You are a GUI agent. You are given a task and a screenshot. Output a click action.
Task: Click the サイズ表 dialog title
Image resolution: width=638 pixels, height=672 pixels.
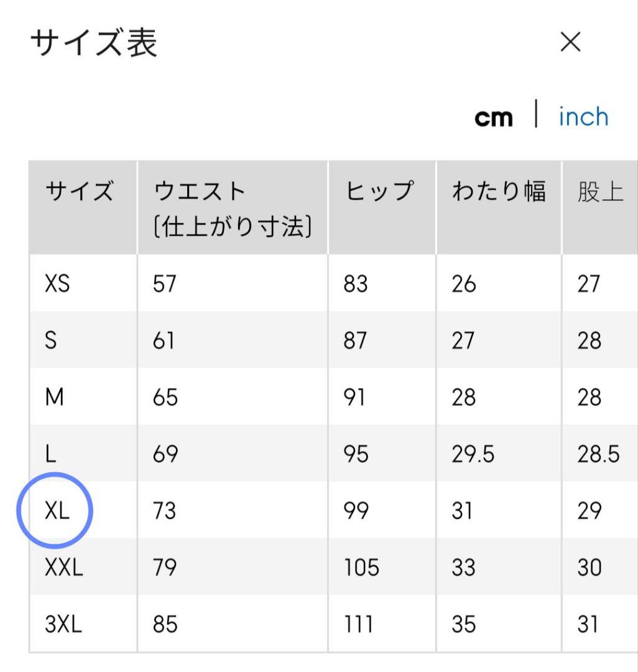click(93, 44)
